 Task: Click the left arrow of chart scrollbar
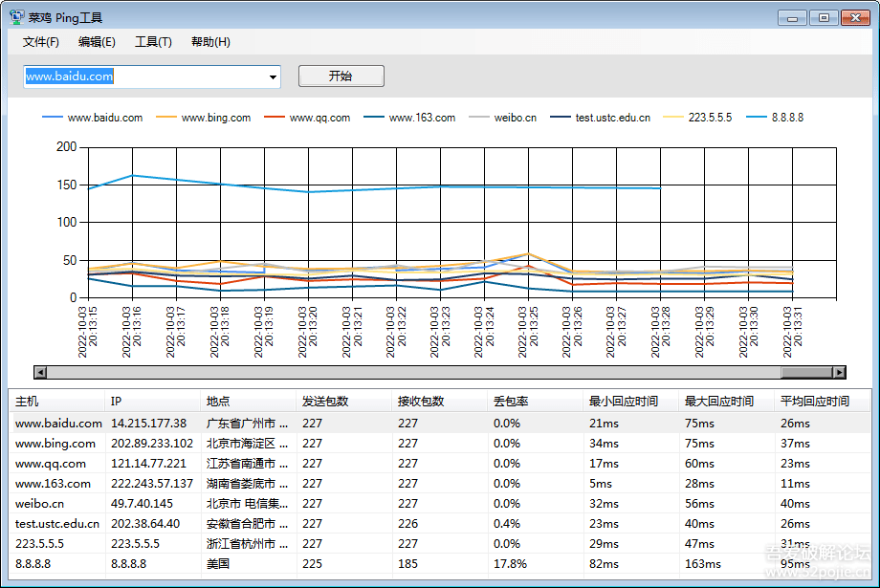(40, 373)
